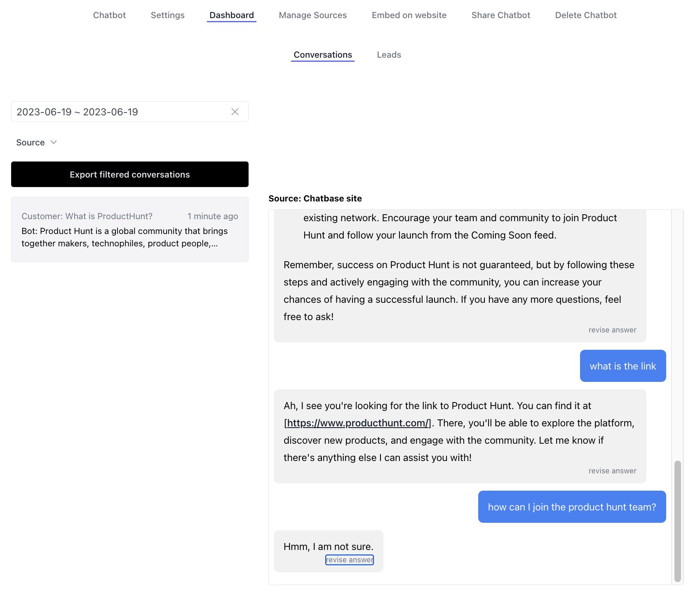Click revise answer on the launch advice message
The width and height of the screenshot is (700, 592).
coord(613,330)
